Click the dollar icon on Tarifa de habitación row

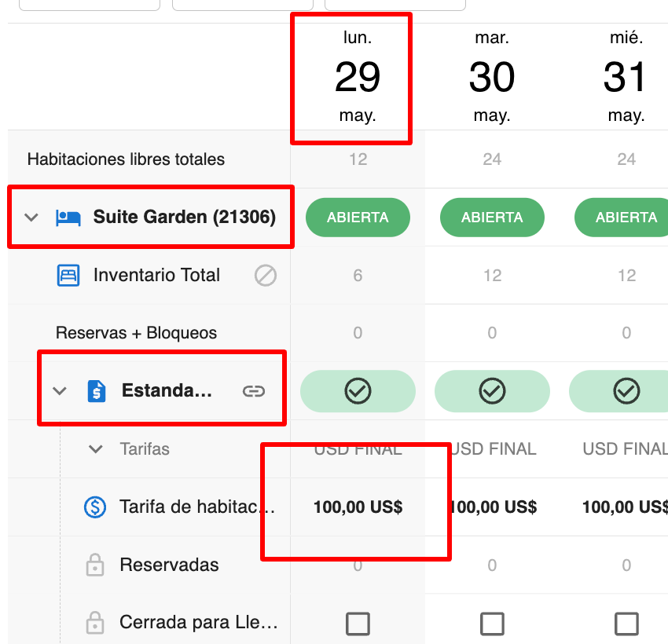[x=94, y=507]
